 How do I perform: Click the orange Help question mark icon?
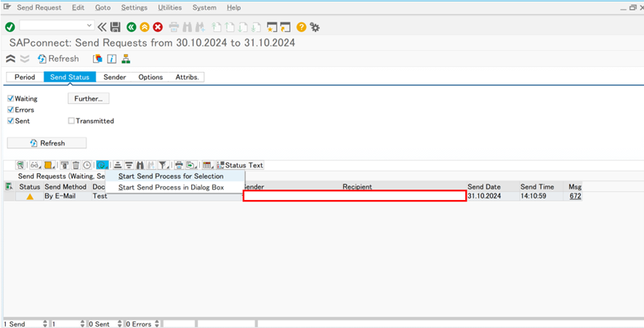click(302, 27)
